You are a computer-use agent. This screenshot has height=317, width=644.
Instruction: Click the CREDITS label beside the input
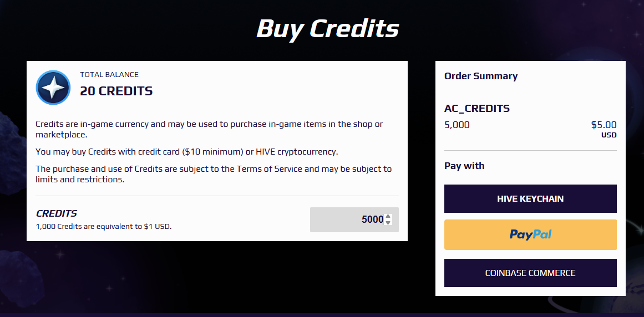(x=57, y=213)
